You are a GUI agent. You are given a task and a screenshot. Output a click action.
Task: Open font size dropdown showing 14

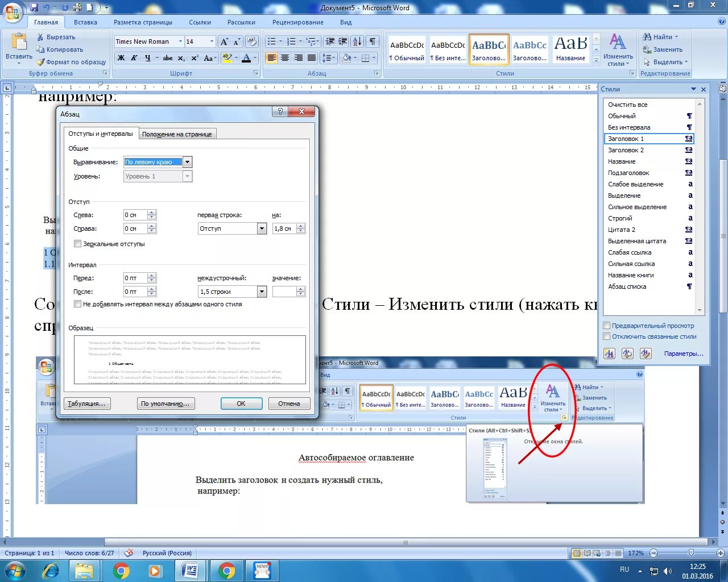point(212,41)
